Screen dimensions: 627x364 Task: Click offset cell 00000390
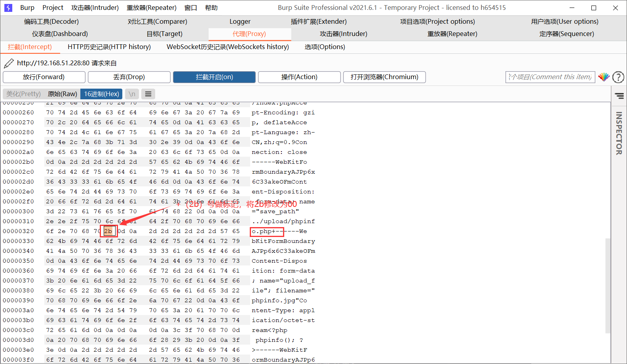tap(18, 300)
